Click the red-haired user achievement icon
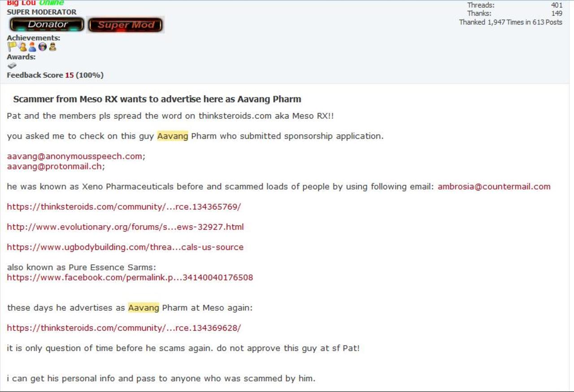The image size is (574, 392). point(32,47)
